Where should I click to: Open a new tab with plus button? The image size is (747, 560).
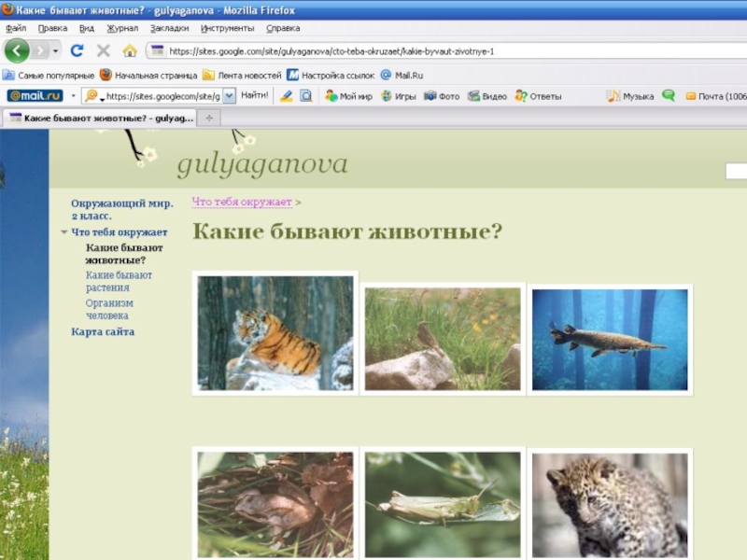[209, 119]
